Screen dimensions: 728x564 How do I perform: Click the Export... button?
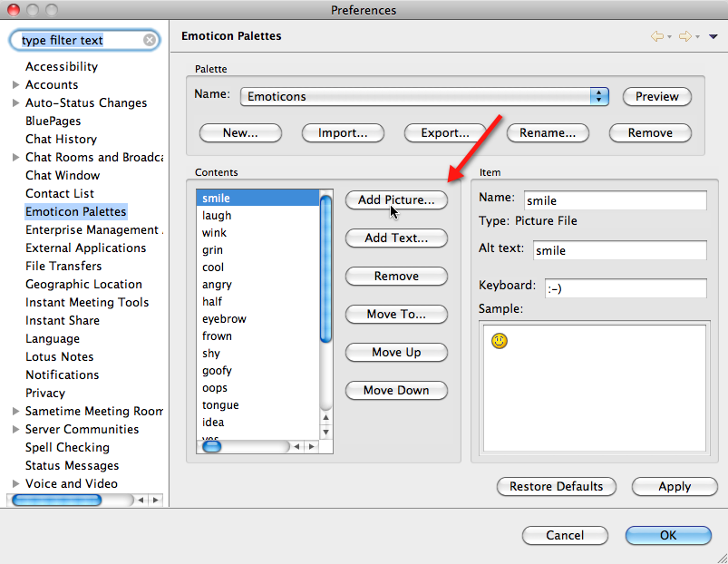pos(445,132)
